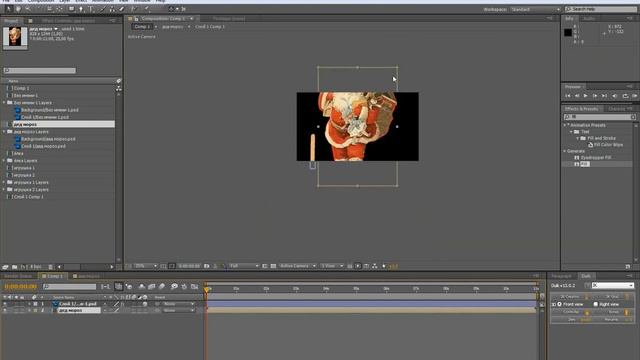Select the Eraser tool
This screenshot has width=640, height=360.
pyautogui.click(x=122, y=9)
